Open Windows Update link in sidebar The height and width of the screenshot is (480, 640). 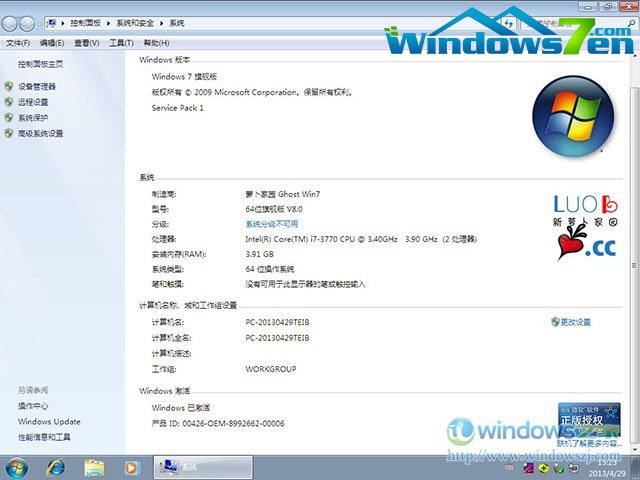point(49,422)
